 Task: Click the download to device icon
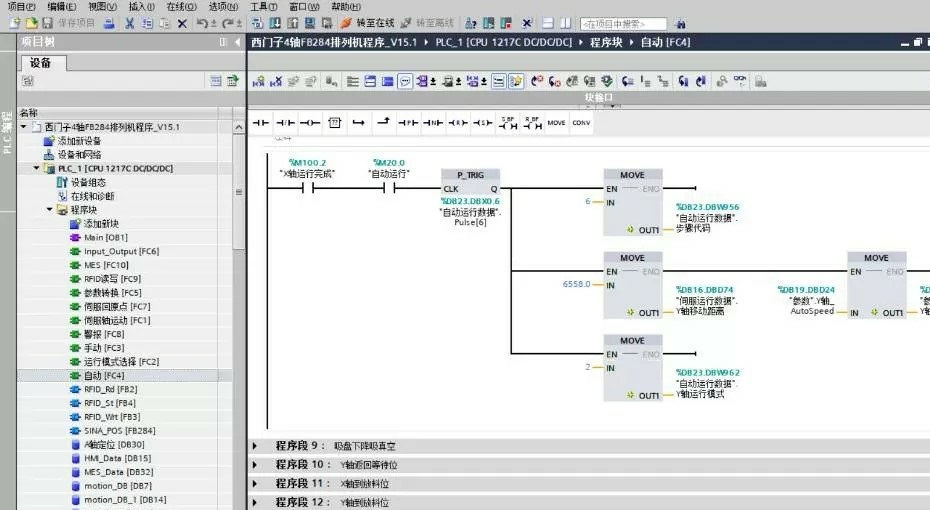pos(275,23)
